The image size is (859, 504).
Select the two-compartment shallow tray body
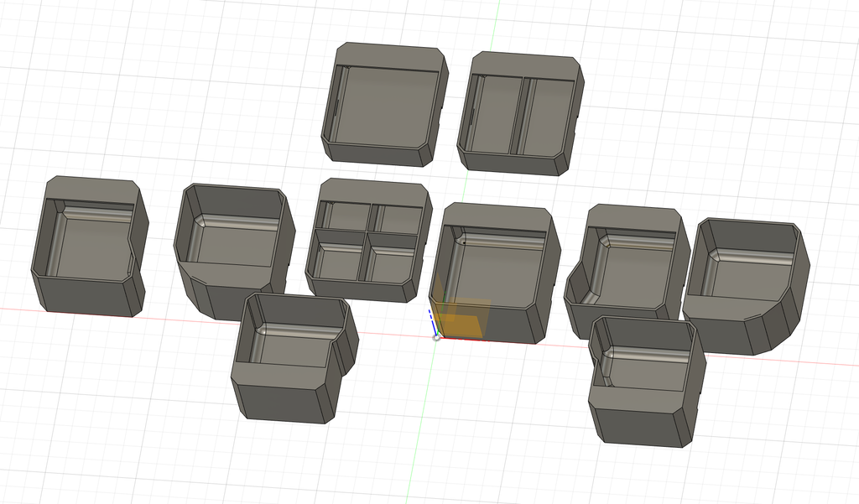coord(520,113)
